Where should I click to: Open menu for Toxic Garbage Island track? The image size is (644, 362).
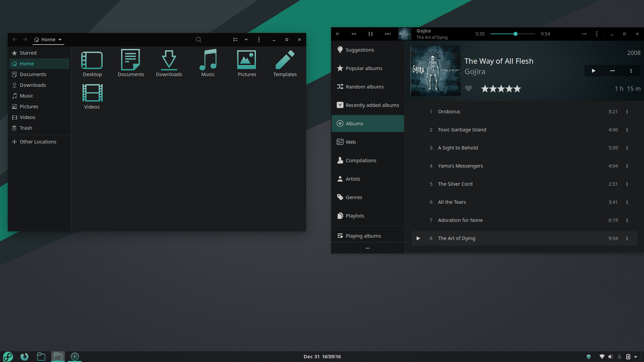coord(627,130)
